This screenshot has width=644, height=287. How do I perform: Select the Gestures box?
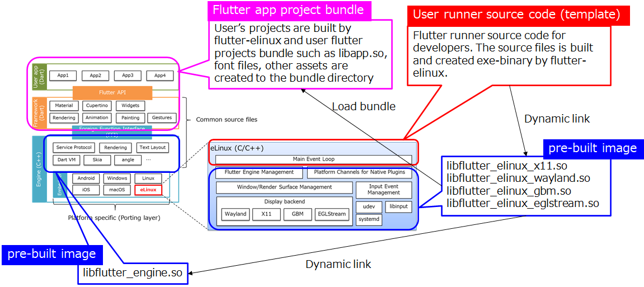(161, 118)
